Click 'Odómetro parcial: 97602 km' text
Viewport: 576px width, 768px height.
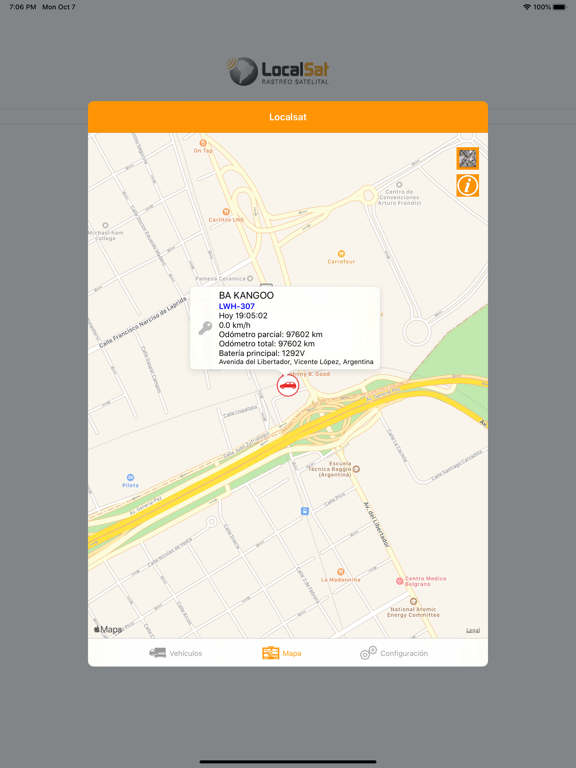pyautogui.click(x=270, y=335)
